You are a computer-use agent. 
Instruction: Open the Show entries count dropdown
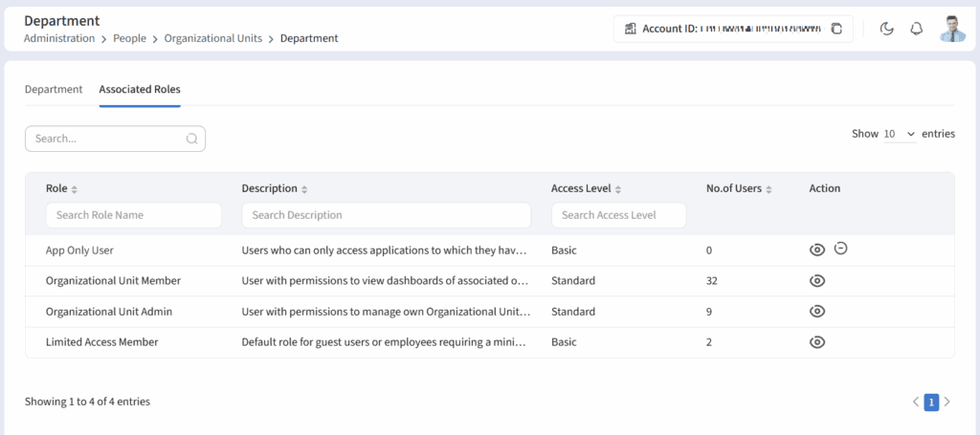[899, 135]
